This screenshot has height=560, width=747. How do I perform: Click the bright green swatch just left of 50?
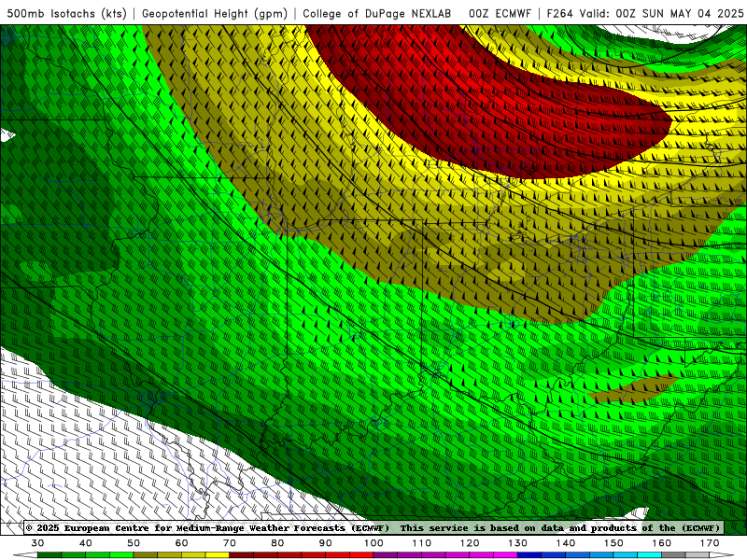pos(121,555)
